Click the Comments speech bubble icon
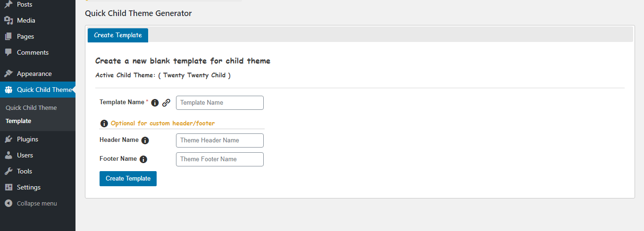Screen dimensions: 644x231 (8, 52)
